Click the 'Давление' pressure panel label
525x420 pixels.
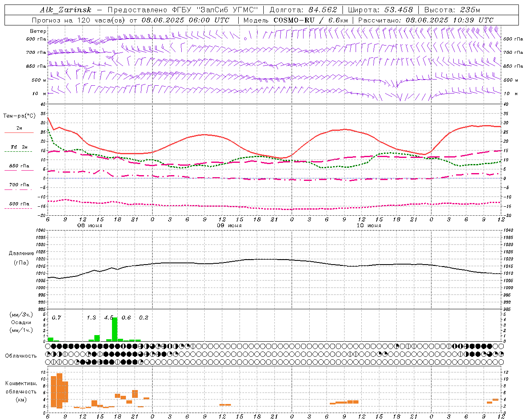point(21,253)
